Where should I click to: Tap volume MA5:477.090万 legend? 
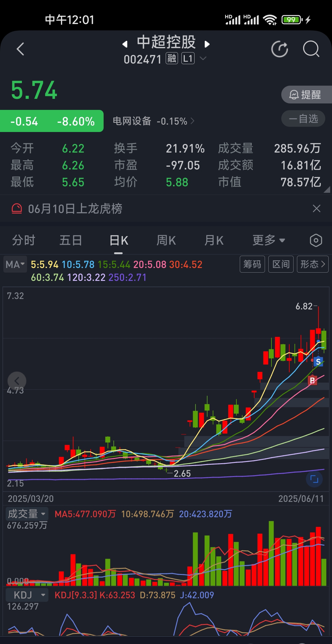85,514
